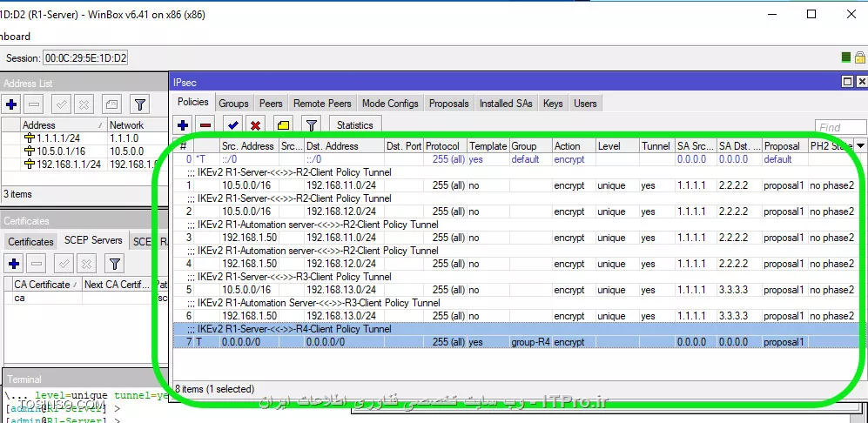Screen dimensions: 868x423
Task: Select the ca certificate row
Action: [x=84, y=298]
